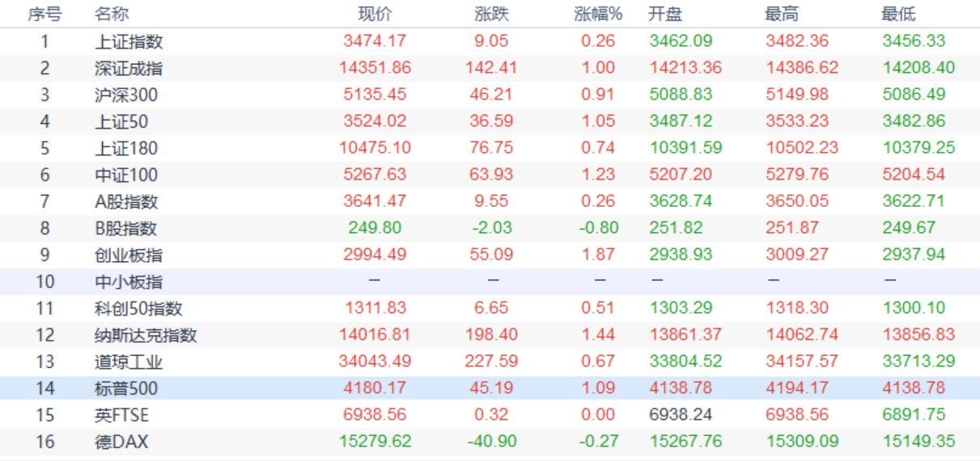The width and height of the screenshot is (980, 461).
Task: Sort by the 最高 column header
Action: [781, 15]
